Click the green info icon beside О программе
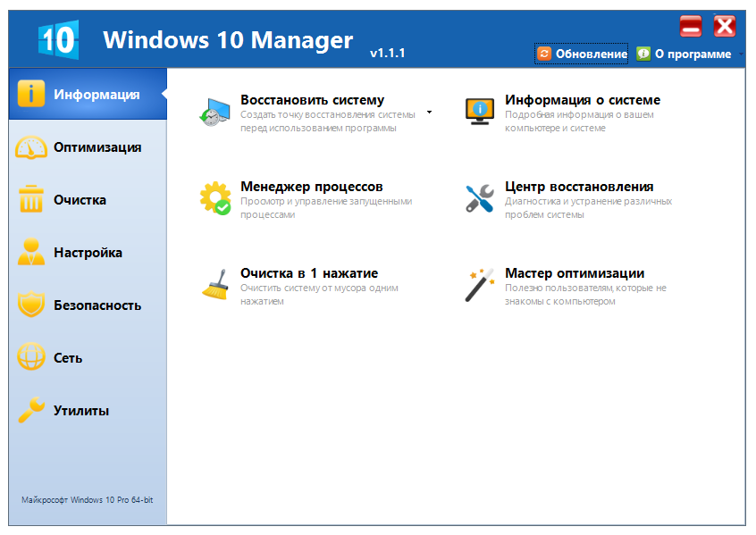The width and height of the screenshot is (756, 535). tap(643, 54)
